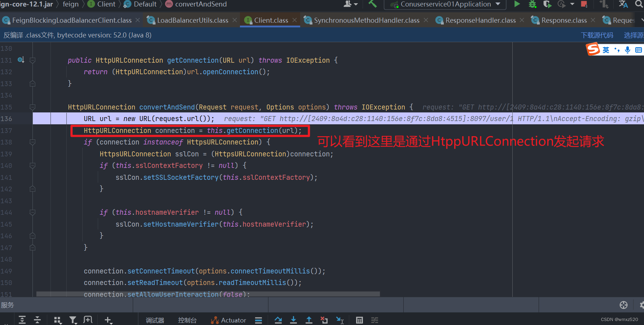Screen dimensions: 644x325
Task: Click the trace current stream chain icon
Action: pyautogui.click(x=375, y=320)
